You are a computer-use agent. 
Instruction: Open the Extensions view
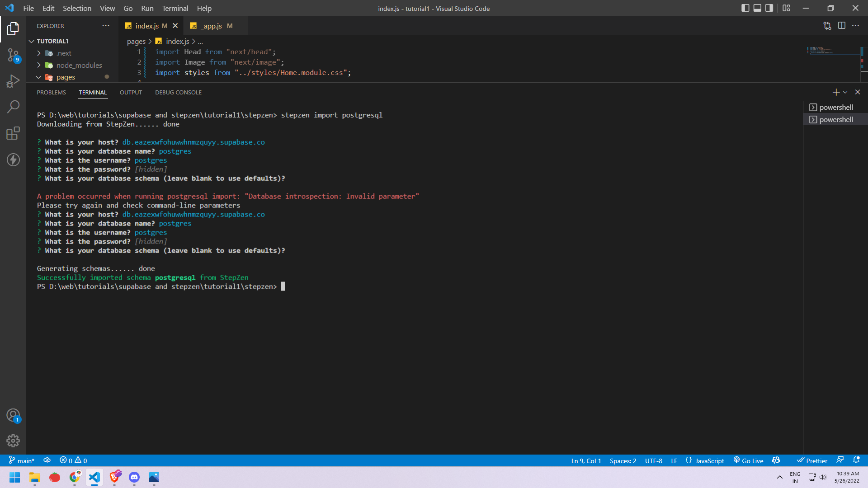[13, 133]
